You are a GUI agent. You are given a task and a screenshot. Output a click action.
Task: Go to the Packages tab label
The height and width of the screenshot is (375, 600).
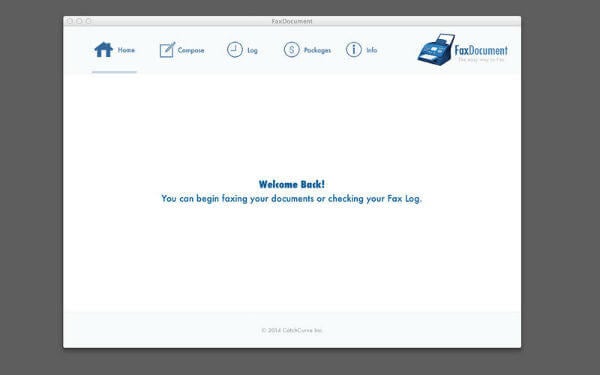click(x=318, y=51)
